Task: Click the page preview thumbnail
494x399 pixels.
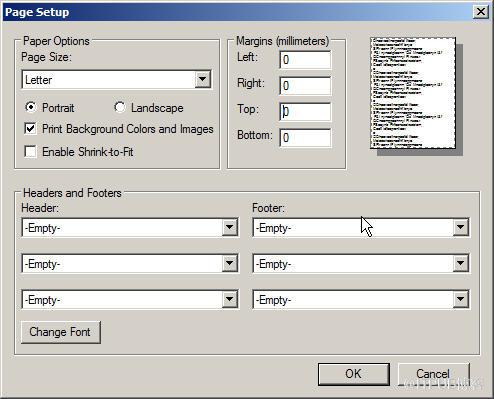Action: point(413,93)
